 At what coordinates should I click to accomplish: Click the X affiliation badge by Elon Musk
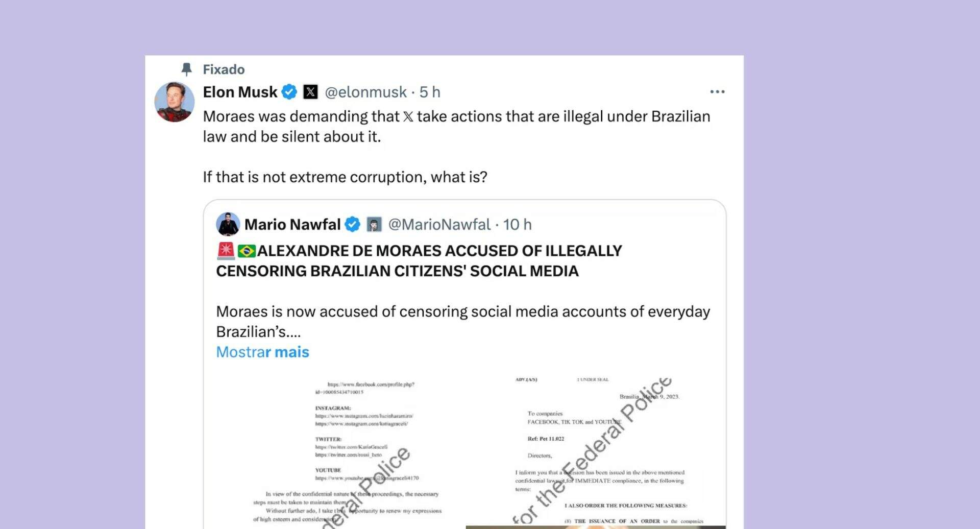click(x=310, y=92)
